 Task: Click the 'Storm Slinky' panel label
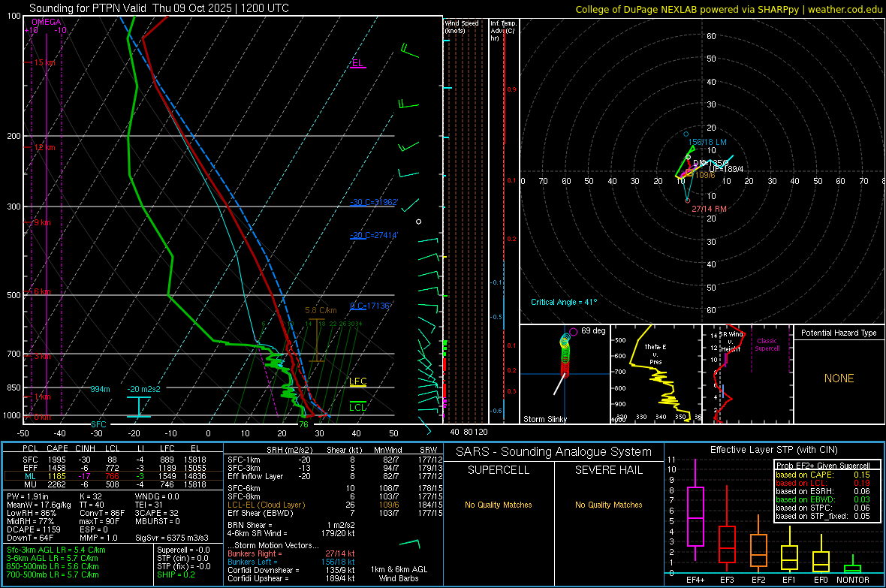pos(544,419)
